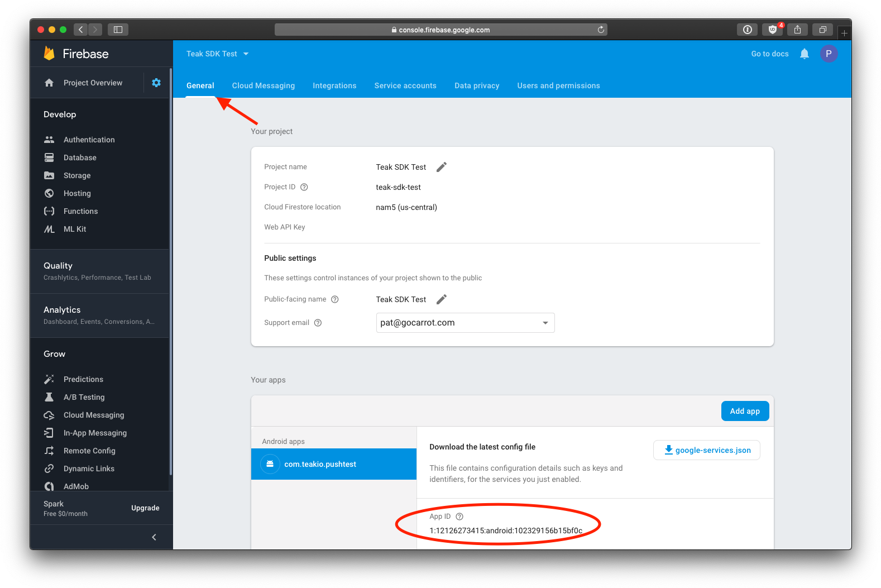881x588 pixels.
Task: Click the browser share icon
Action: pos(797,30)
